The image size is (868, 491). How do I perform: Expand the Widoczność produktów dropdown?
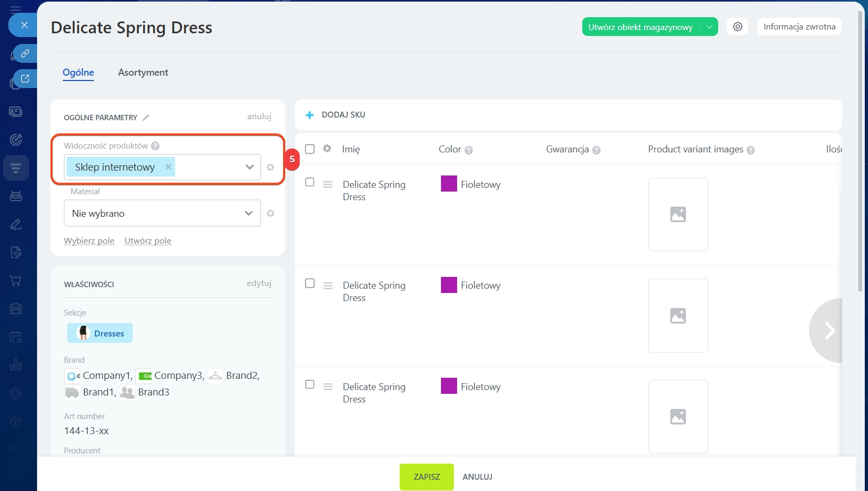(x=249, y=167)
